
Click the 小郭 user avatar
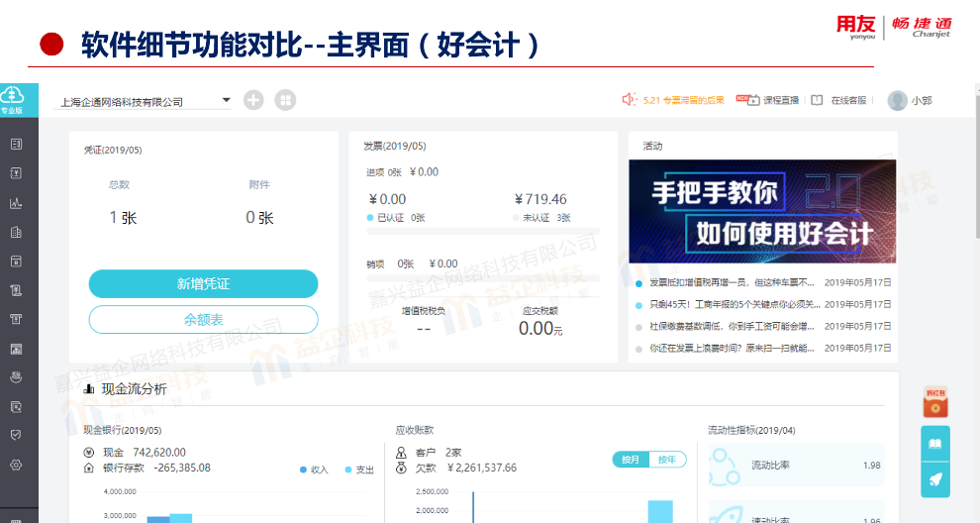[x=898, y=100]
